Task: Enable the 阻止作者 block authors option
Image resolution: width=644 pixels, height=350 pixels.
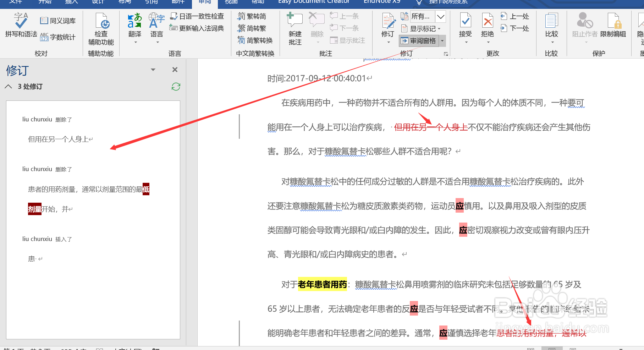Action: point(584,25)
